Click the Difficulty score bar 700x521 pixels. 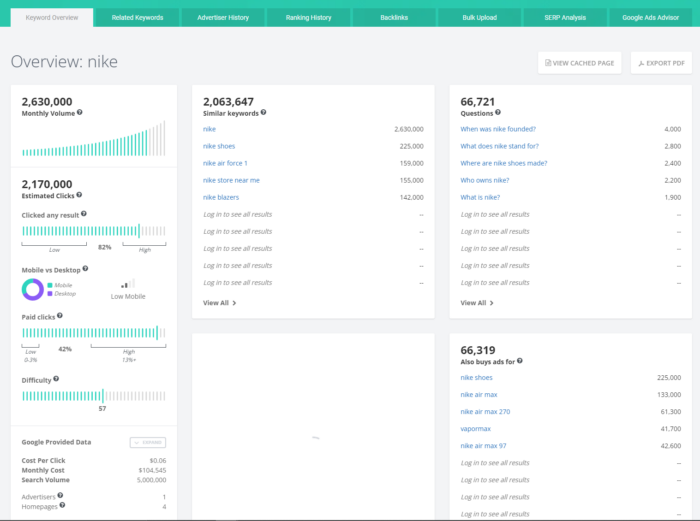coord(94,396)
